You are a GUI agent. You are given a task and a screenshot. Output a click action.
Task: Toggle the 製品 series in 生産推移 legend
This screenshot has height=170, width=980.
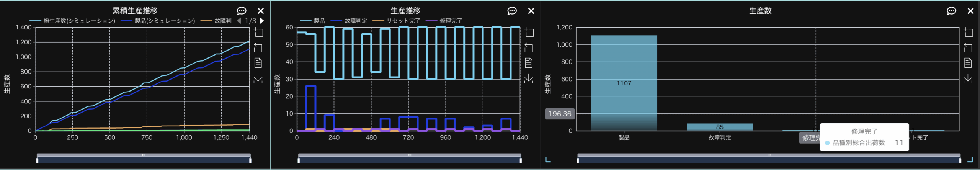[x=313, y=21]
